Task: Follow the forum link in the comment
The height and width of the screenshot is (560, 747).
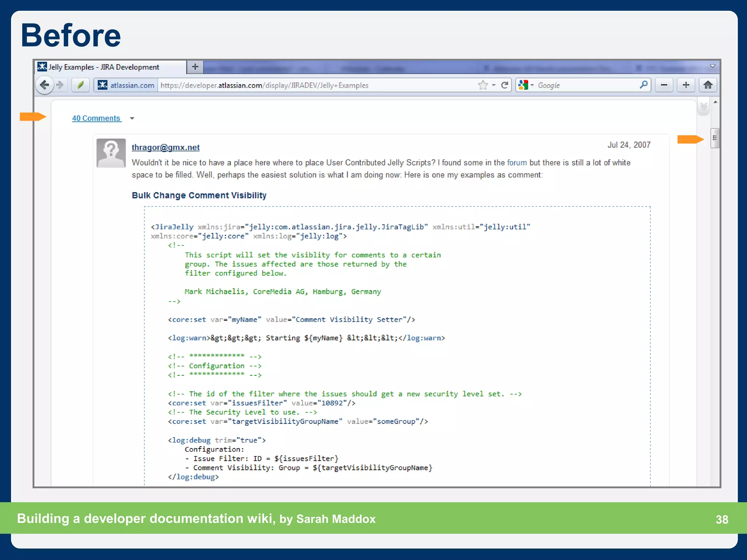Action: click(x=516, y=163)
